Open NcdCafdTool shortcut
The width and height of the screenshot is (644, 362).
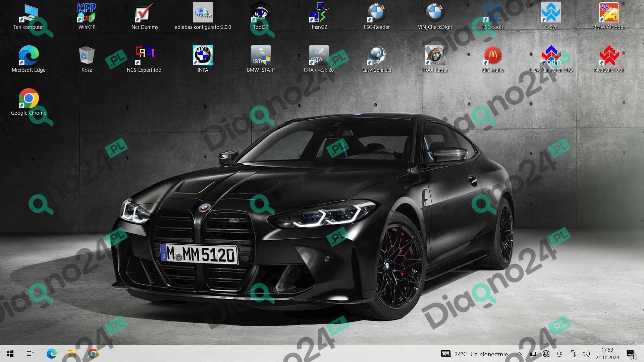(x=609, y=59)
